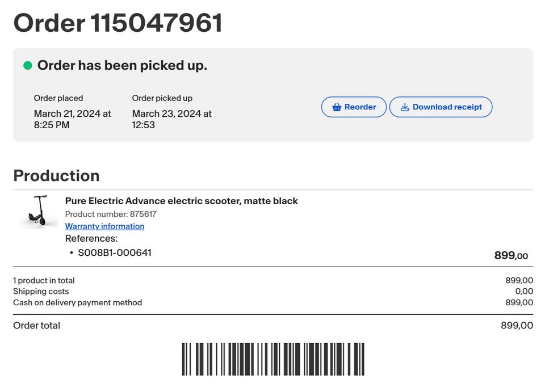
Task: Click the Order 115047961 heading
Action: click(x=118, y=23)
